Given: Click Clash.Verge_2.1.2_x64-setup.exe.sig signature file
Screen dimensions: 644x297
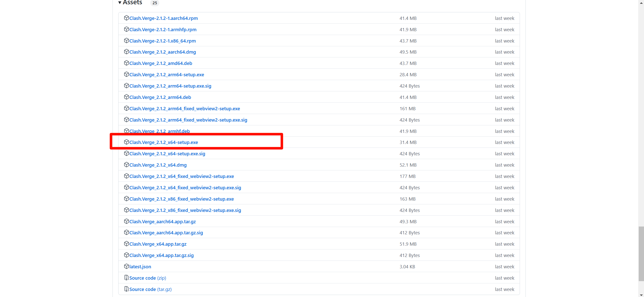Looking at the screenshot, I should 167,154.
